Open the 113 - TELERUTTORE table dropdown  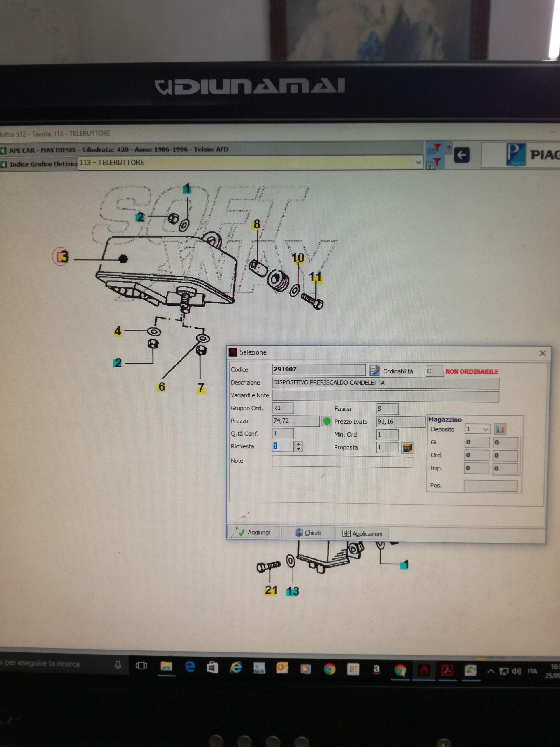click(x=418, y=163)
